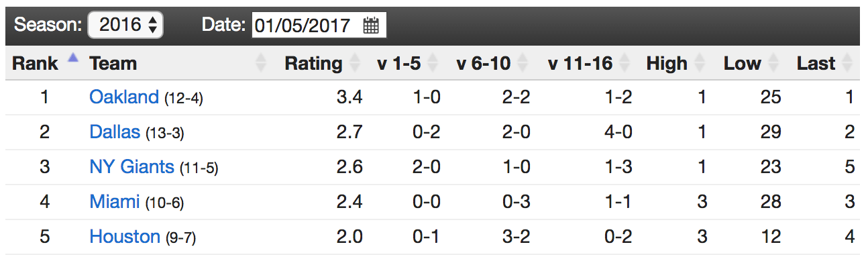Click the v 1-5 sort arrows
Screen dimensions: 868x259
click(x=433, y=64)
